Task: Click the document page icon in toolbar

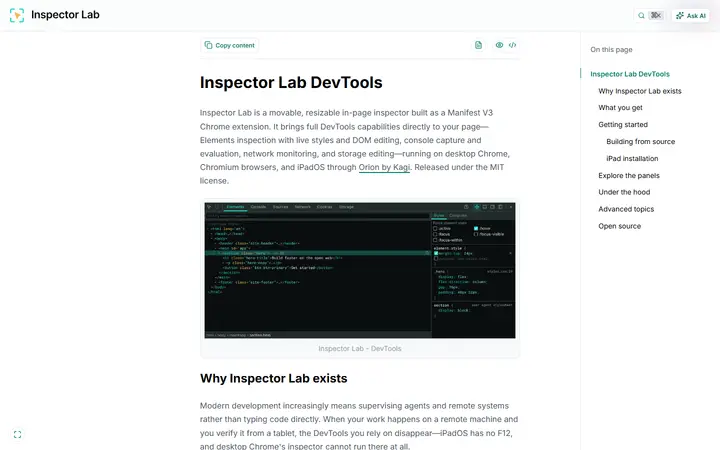Action: [x=478, y=45]
